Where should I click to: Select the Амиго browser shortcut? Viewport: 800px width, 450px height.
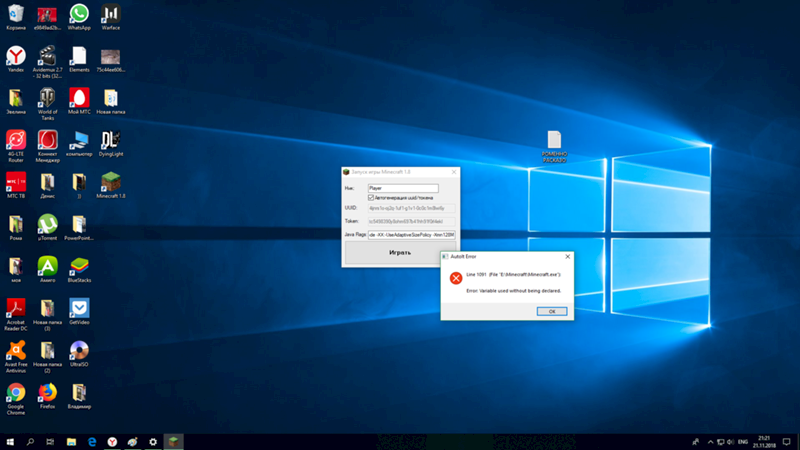tap(47, 269)
